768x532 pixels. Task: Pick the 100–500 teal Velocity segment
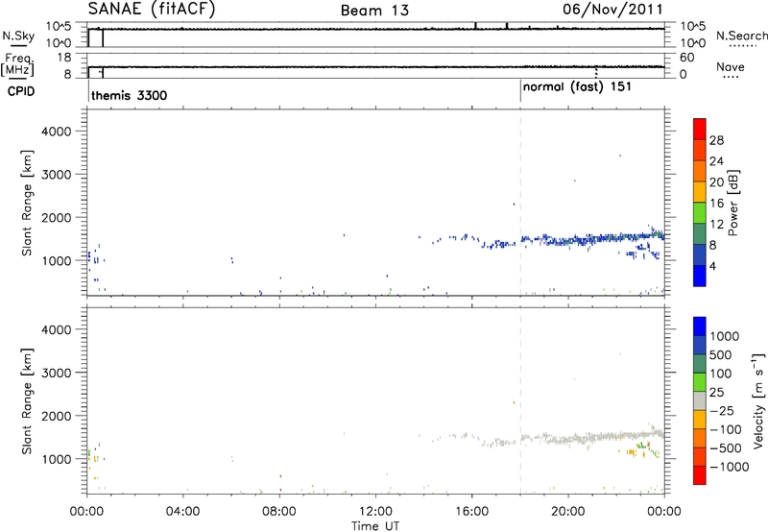(x=700, y=364)
